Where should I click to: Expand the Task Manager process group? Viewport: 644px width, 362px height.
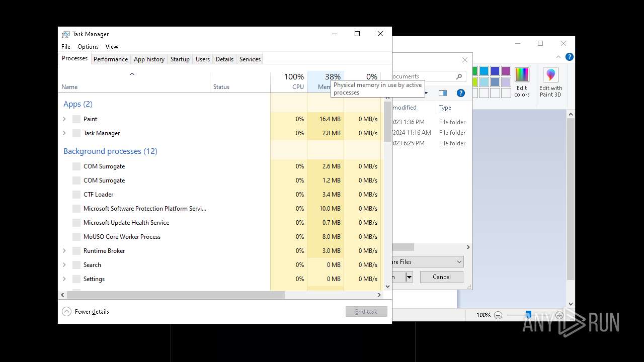coord(64,133)
